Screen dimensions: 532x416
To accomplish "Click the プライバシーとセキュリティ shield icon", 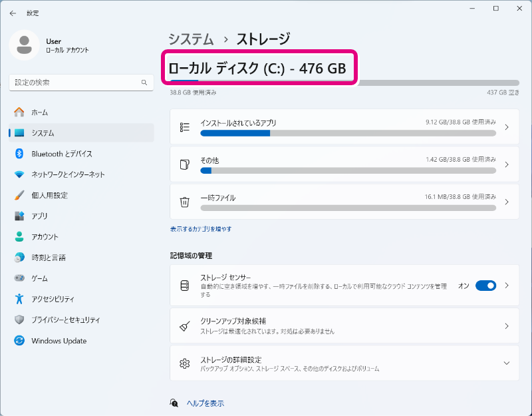I will [x=19, y=320].
